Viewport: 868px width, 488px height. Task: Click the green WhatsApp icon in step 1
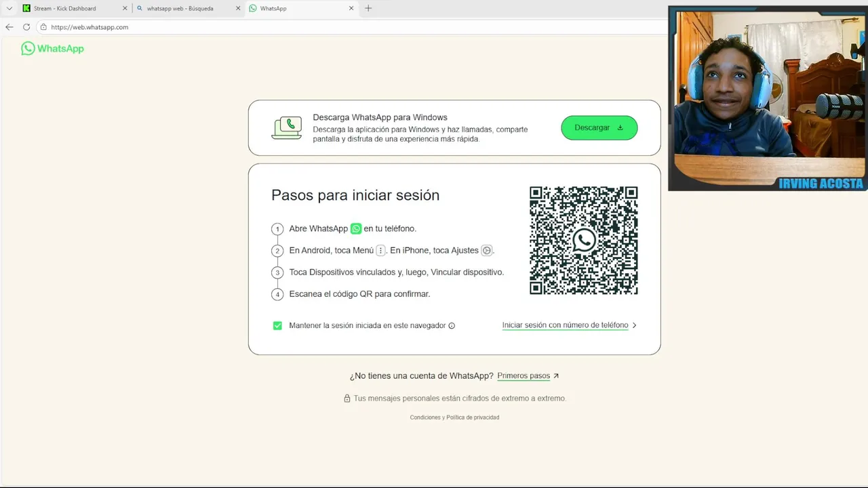(x=356, y=228)
